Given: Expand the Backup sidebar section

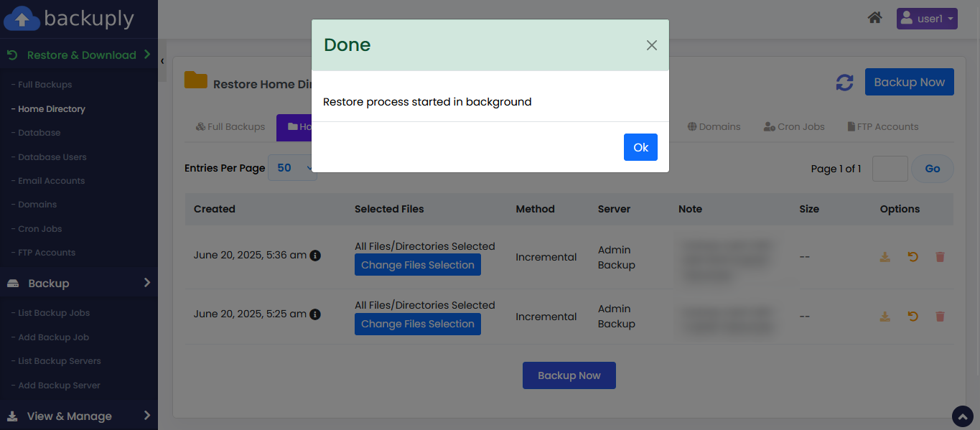Looking at the screenshot, I should coord(79,283).
